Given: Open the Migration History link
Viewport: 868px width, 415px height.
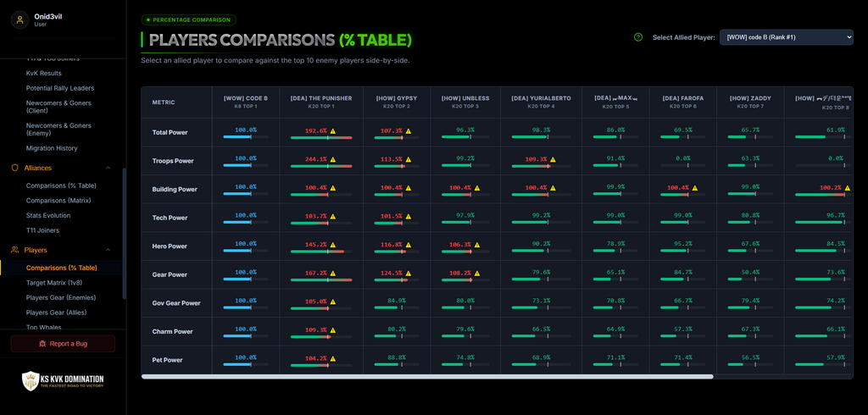Looking at the screenshot, I should point(52,148).
